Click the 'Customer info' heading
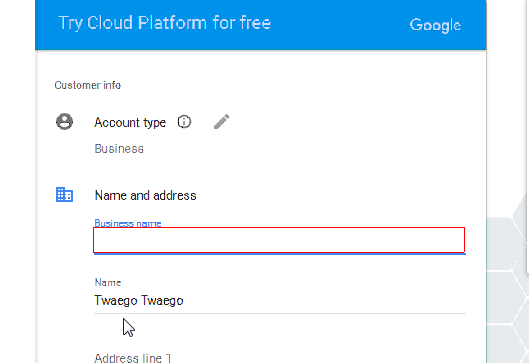Image resolution: width=529 pixels, height=363 pixels. [x=88, y=85]
